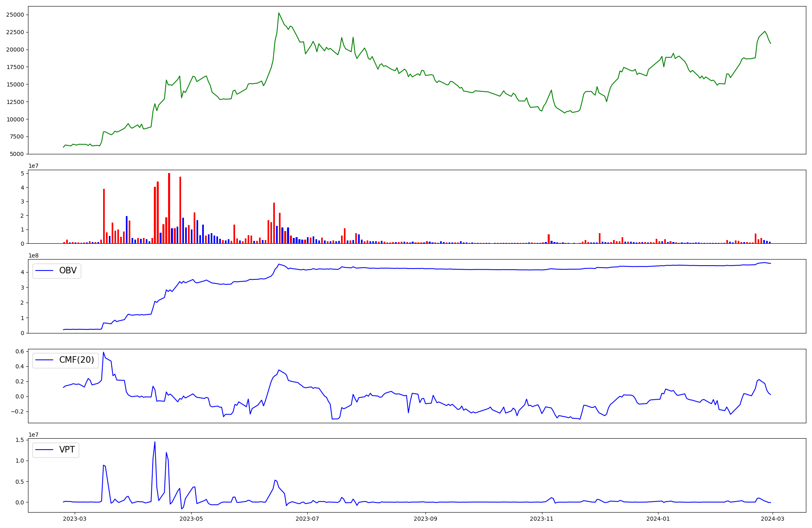Click the 12500 price axis tick label
The image size is (812, 528).
15,102
